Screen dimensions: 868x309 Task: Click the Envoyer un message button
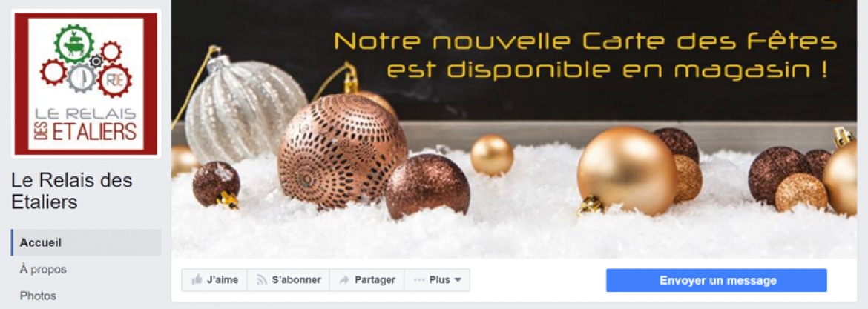pos(717,280)
